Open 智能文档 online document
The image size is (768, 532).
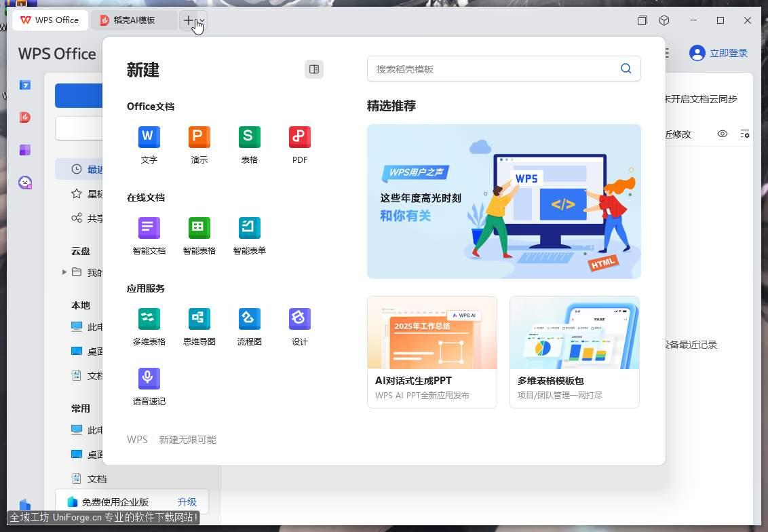pos(149,236)
